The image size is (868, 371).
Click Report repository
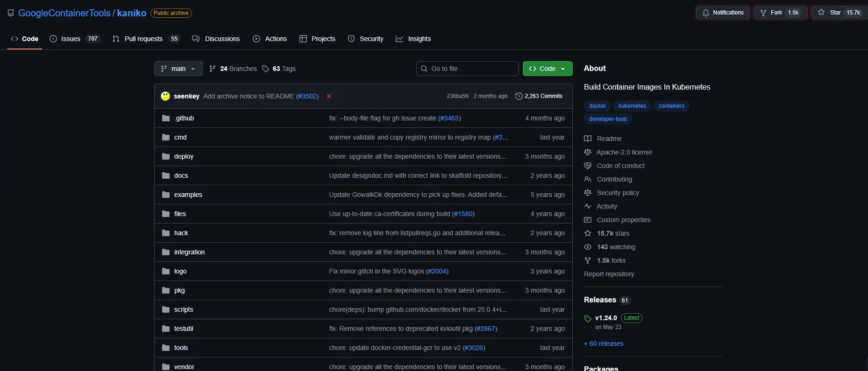pos(609,274)
